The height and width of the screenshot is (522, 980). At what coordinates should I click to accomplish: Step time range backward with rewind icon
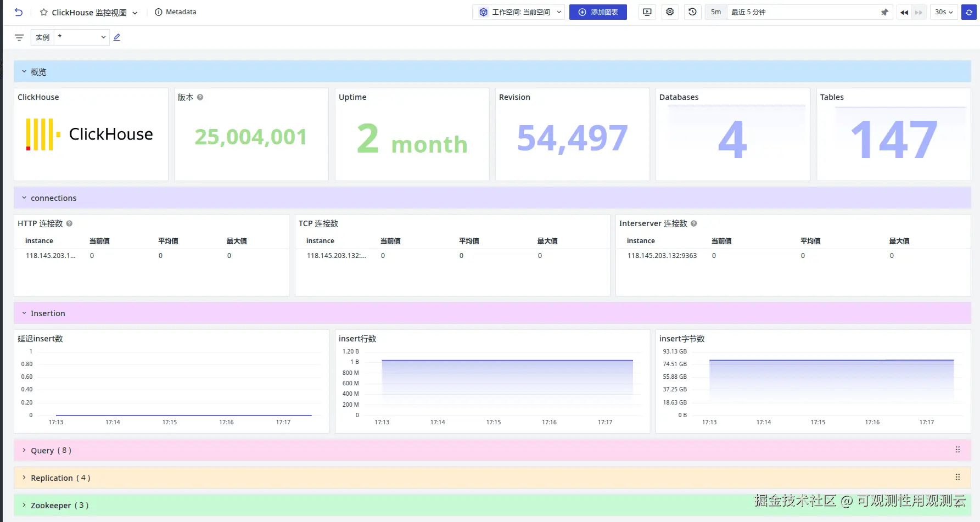[x=904, y=12]
